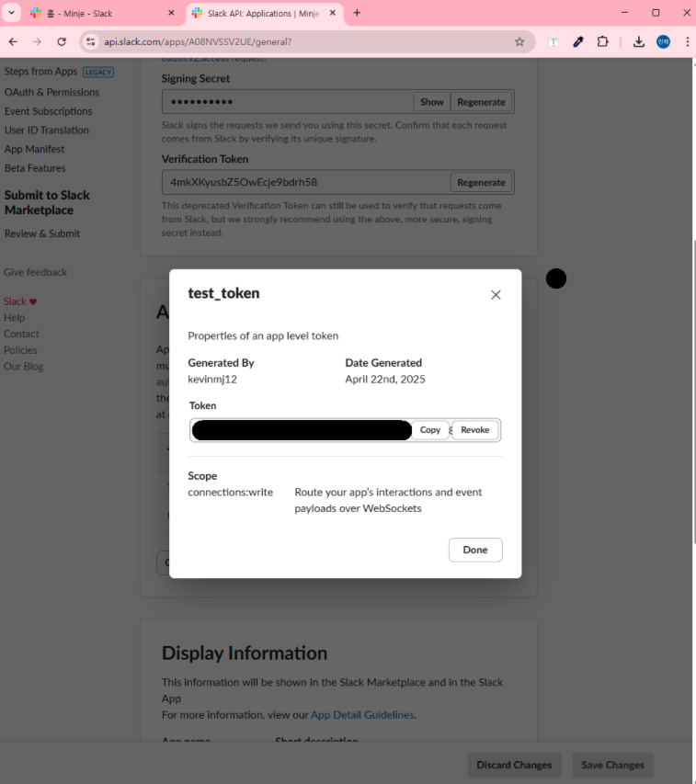Click Done in the token dialog
696x784 pixels.
pyautogui.click(x=475, y=550)
